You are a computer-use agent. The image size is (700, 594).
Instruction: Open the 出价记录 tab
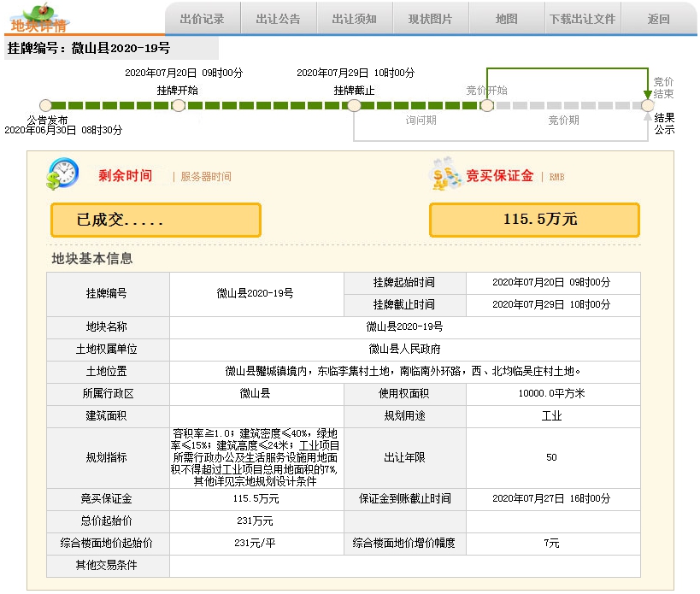coord(203,19)
